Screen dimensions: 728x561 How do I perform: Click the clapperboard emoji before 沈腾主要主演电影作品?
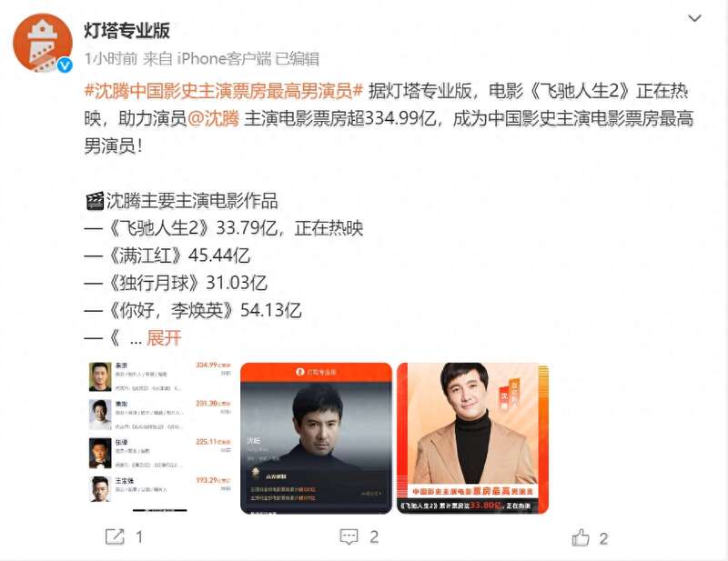[95, 201]
